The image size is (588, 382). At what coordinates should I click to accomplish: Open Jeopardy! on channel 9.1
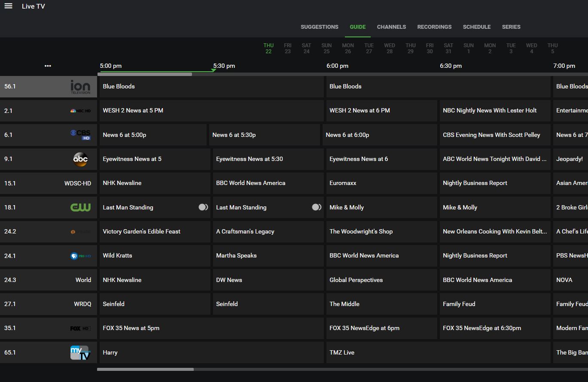tap(570, 159)
